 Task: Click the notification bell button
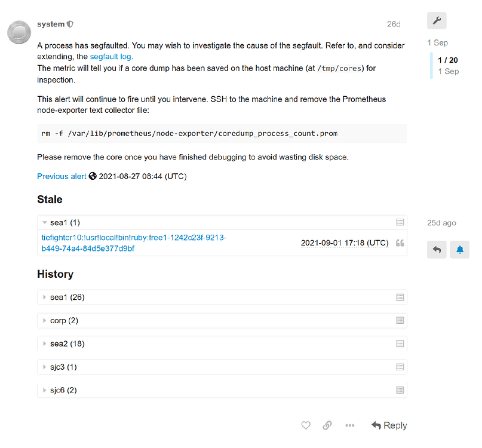point(459,250)
